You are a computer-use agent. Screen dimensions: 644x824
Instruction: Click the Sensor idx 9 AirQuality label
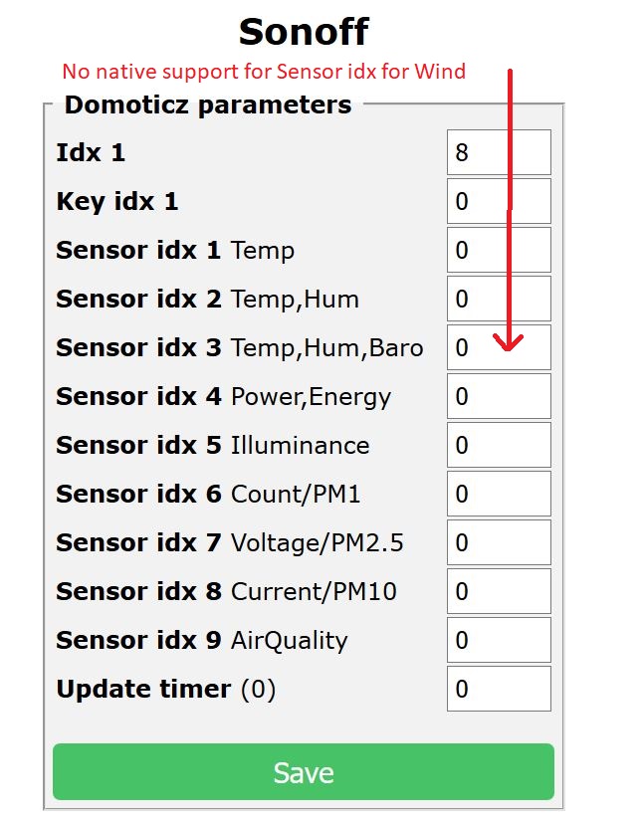pos(199,640)
